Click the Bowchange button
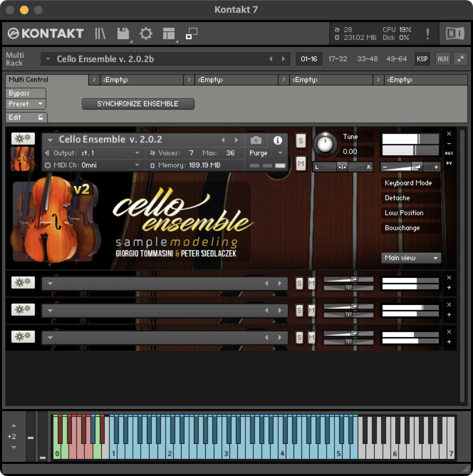473x476 pixels. coord(411,228)
